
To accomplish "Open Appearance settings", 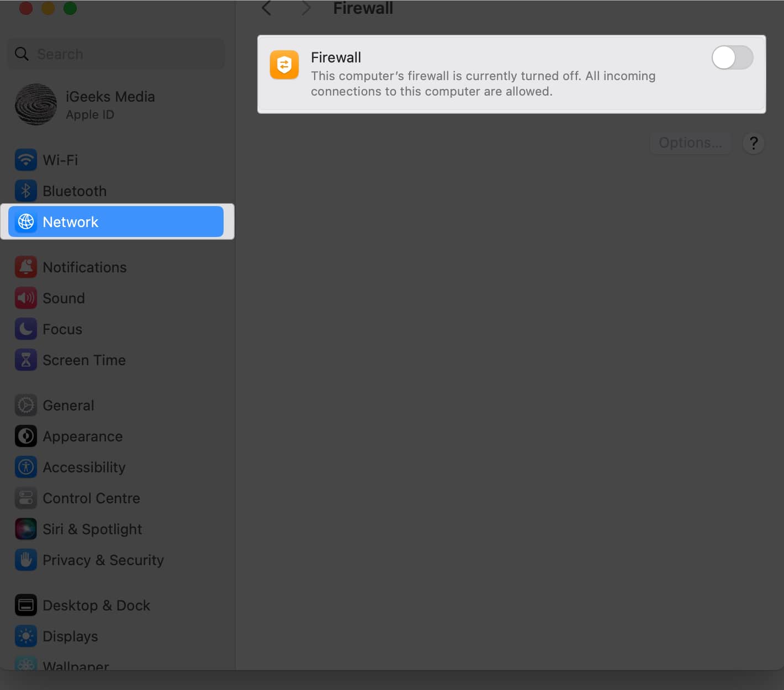I will [x=116, y=436].
